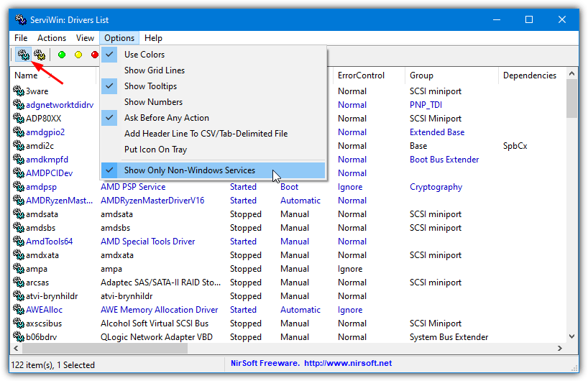Click the atvi-brynhildr row gear icon
Screen dimensions: 588x381
tap(19, 296)
